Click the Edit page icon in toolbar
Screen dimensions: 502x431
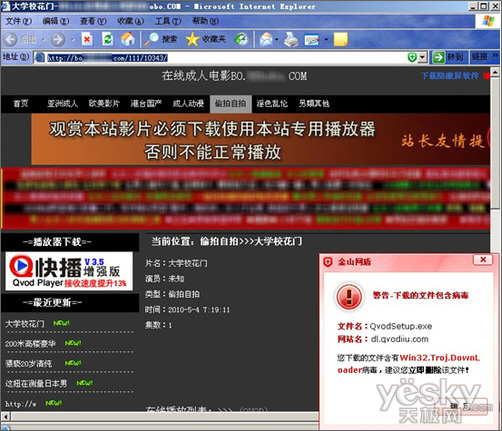312,40
